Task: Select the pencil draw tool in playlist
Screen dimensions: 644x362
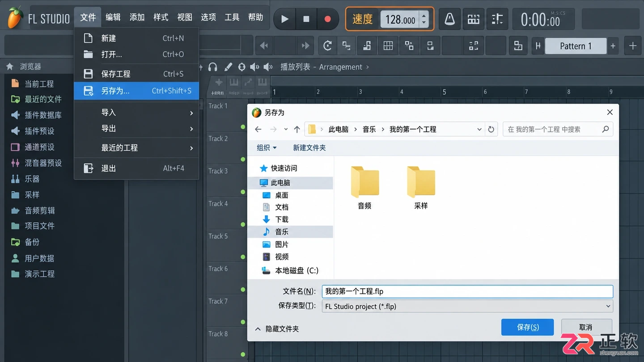Action: pos(228,67)
